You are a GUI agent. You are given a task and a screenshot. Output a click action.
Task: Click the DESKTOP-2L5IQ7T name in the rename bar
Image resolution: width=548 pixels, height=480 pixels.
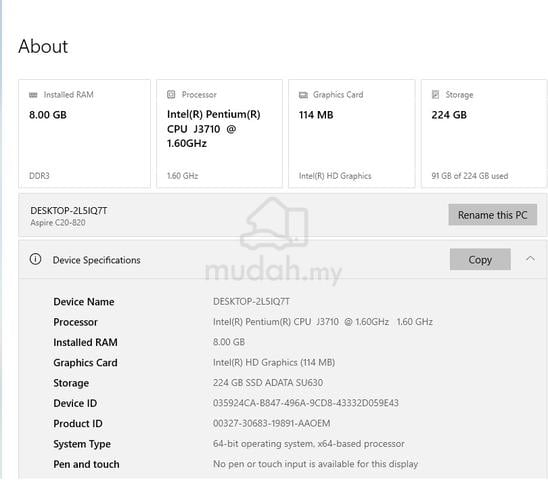(x=69, y=210)
